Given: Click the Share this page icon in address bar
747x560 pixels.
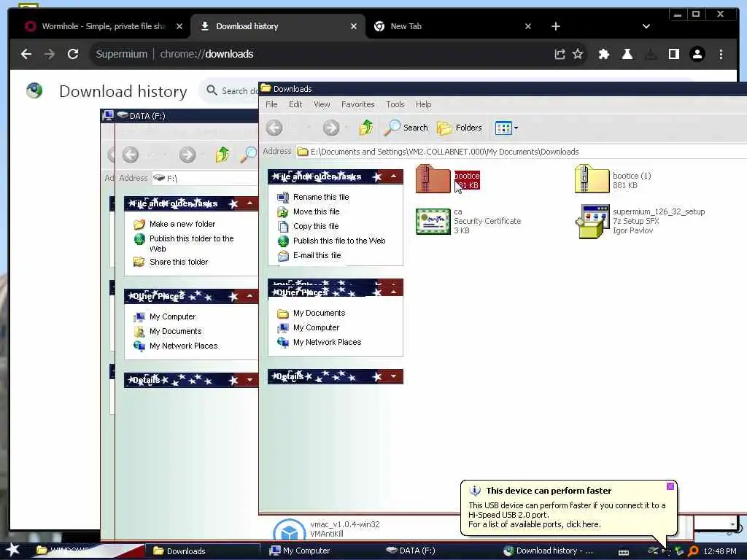Looking at the screenshot, I should 560,54.
